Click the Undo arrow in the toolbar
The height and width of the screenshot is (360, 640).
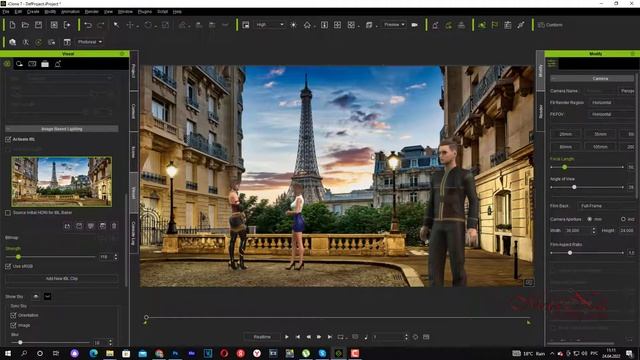tap(88, 25)
